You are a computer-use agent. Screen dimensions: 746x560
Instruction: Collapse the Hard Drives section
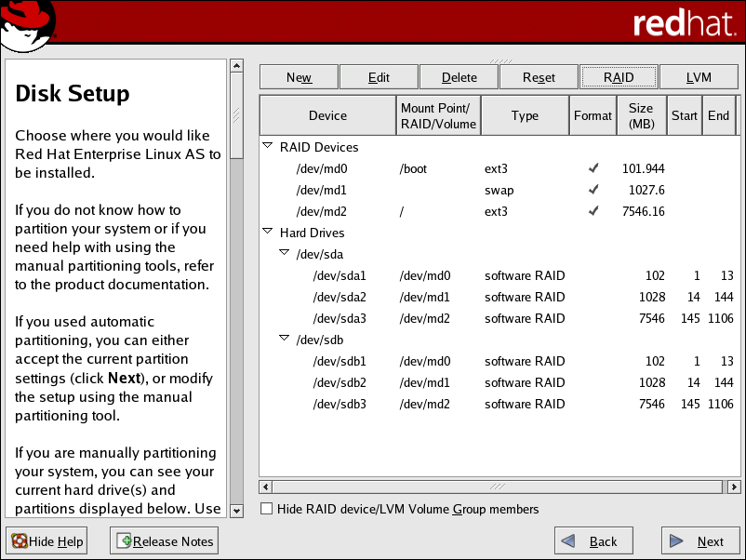tap(267, 233)
